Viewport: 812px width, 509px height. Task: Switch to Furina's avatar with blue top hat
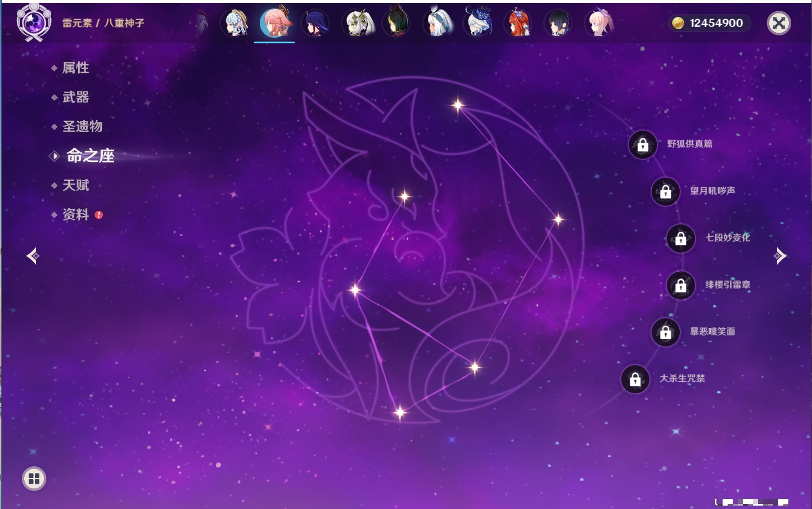(478, 23)
